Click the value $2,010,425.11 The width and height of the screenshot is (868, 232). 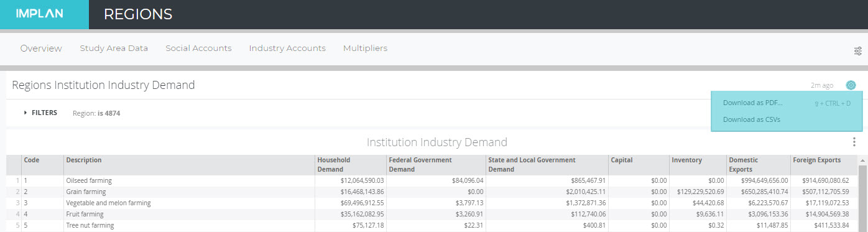click(x=585, y=192)
